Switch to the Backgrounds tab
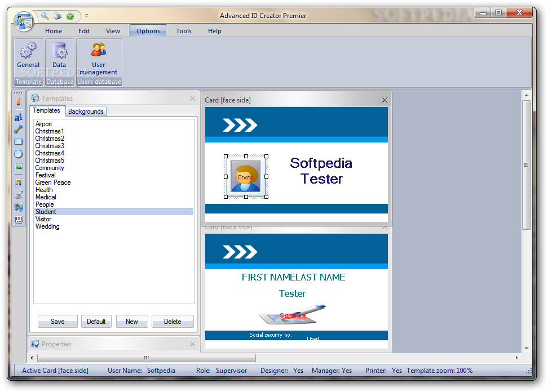This screenshot has width=548, height=392. tap(86, 112)
